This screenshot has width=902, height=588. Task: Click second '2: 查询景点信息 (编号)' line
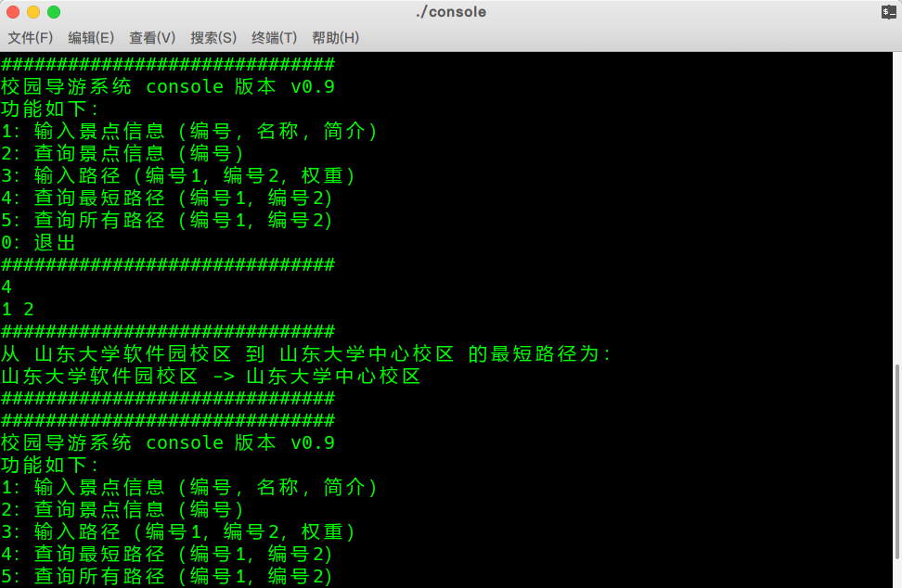click(x=122, y=510)
